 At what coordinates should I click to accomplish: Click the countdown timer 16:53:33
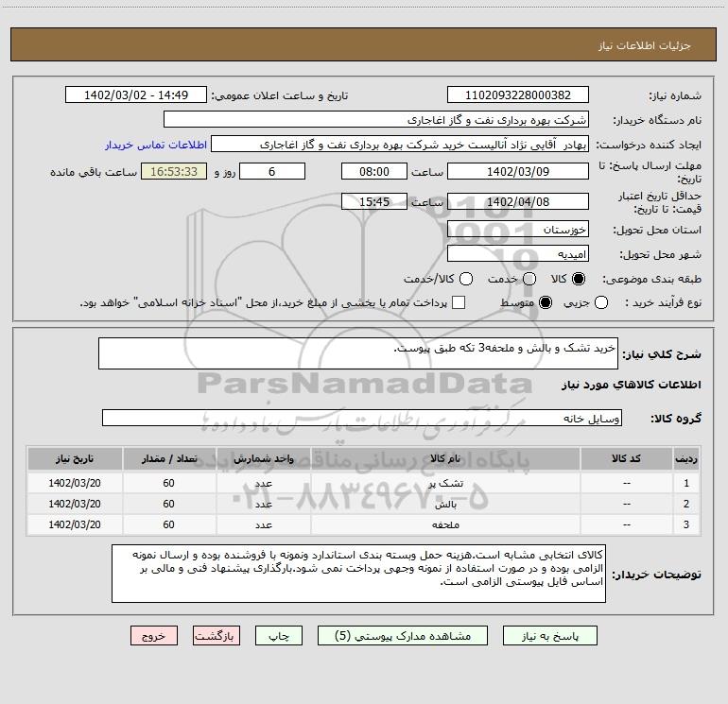pyautogui.click(x=174, y=171)
